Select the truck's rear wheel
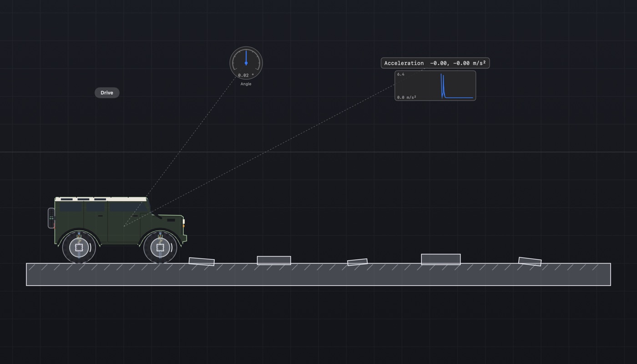Viewport: 637px width, 364px height. [79, 248]
